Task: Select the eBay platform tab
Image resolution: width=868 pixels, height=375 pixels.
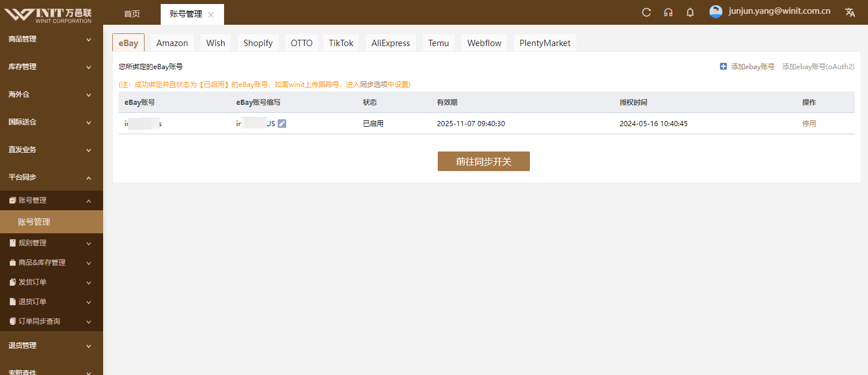Action: click(128, 43)
